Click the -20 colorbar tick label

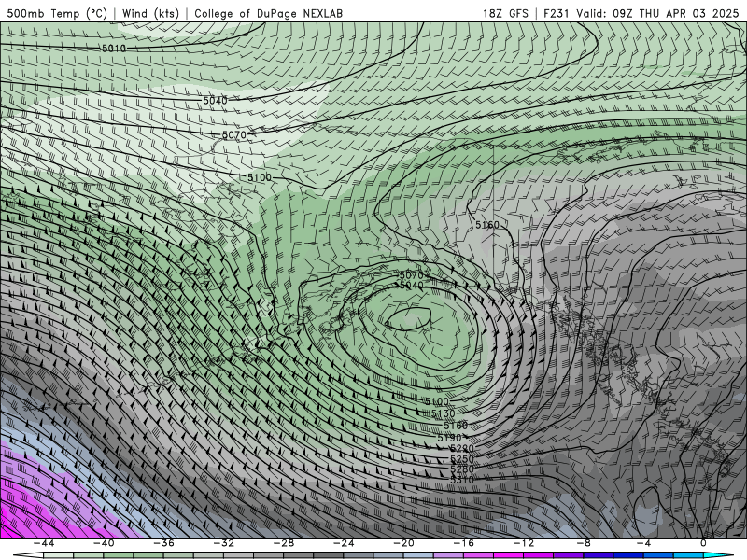pos(403,543)
